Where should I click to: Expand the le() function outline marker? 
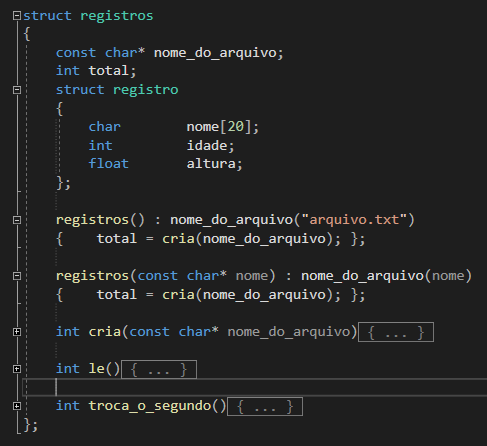(17, 369)
